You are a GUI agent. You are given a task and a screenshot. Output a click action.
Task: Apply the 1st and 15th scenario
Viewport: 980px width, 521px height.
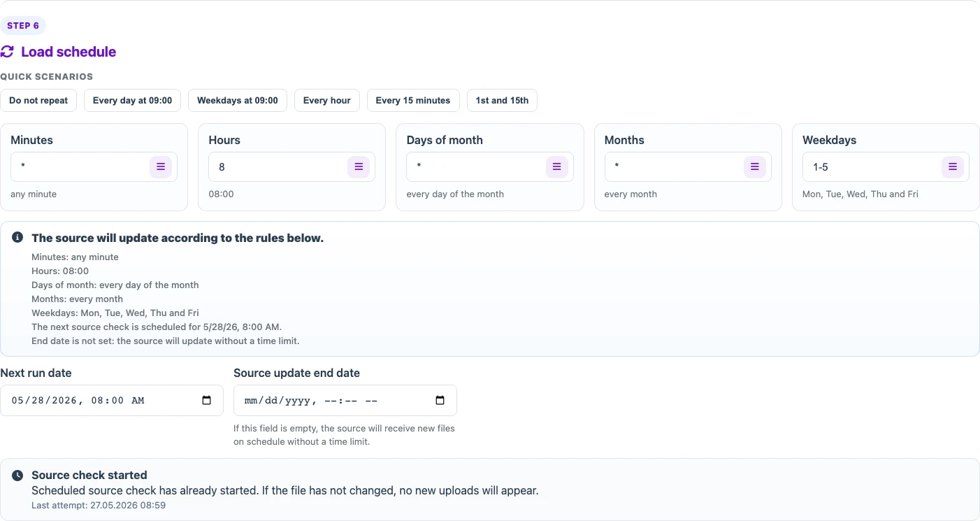(x=502, y=101)
